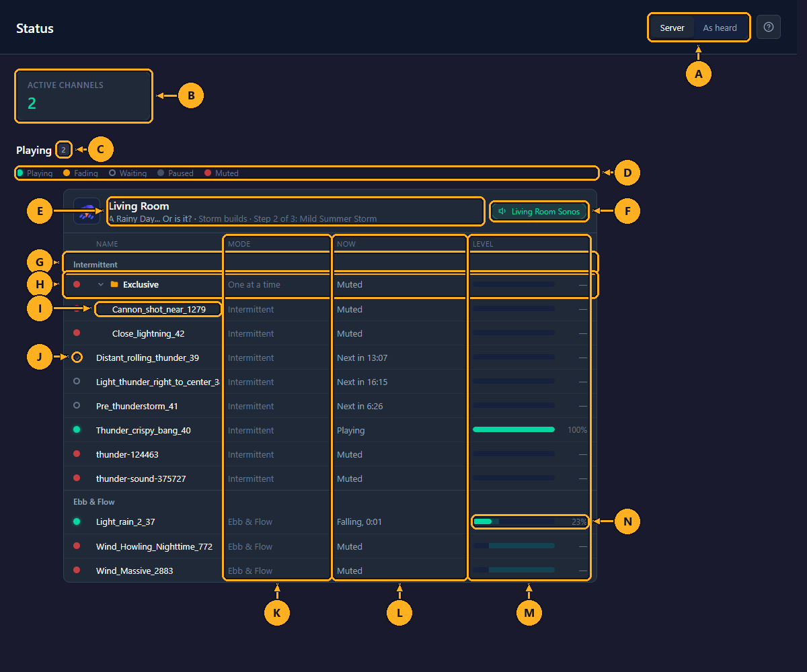Click muted dot for thunder-124463

click(x=77, y=454)
